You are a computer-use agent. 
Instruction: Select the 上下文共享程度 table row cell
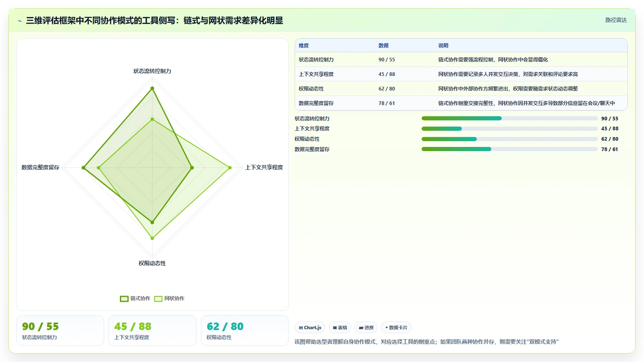click(x=316, y=74)
